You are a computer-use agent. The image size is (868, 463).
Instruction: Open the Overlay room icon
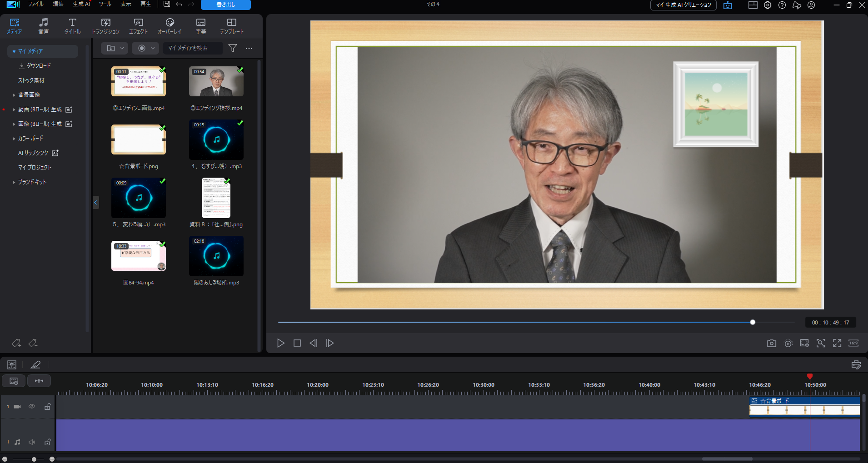pyautogui.click(x=170, y=26)
